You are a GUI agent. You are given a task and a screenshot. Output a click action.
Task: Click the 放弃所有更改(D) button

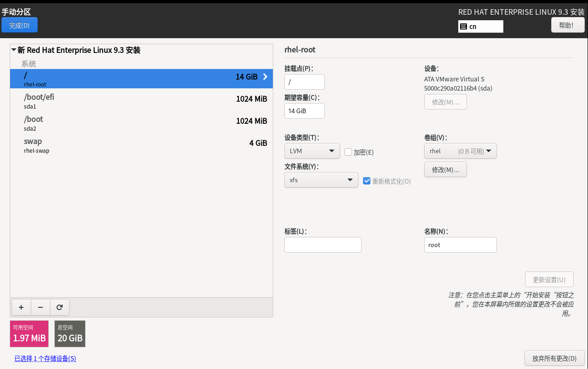pyautogui.click(x=554, y=358)
